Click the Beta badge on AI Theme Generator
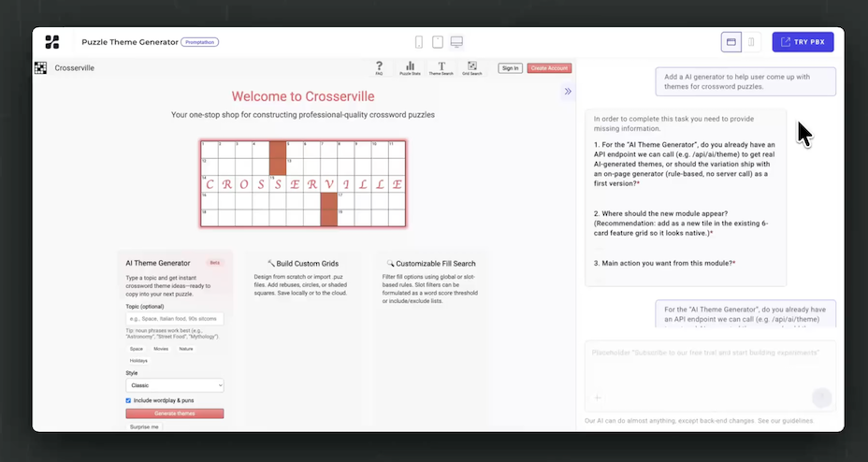This screenshot has width=868, height=462. tap(214, 263)
